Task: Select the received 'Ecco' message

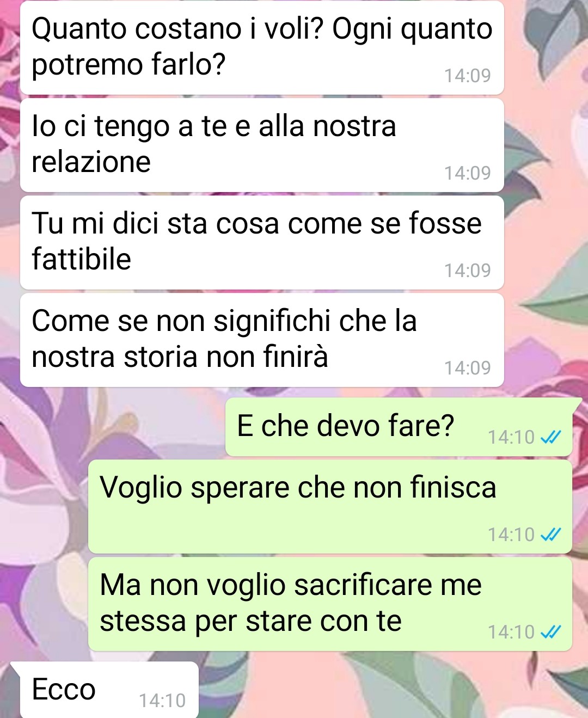Action: [x=109, y=690]
